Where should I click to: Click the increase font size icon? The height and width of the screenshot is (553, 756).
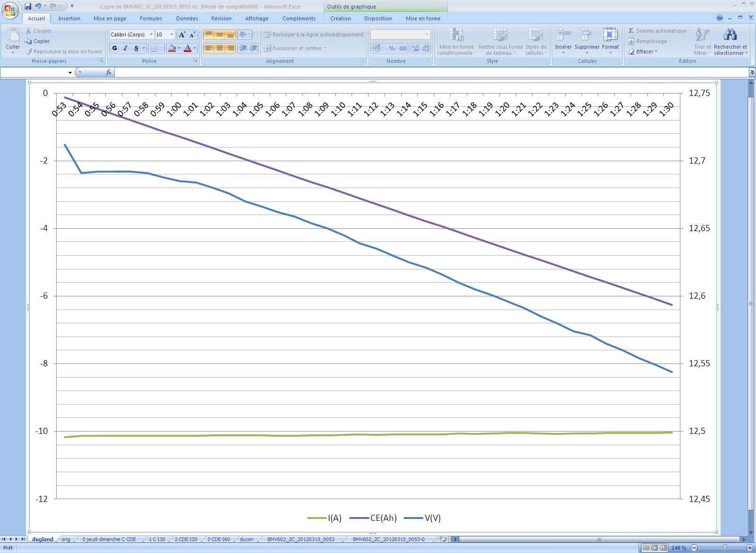click(x=182, y=35)
